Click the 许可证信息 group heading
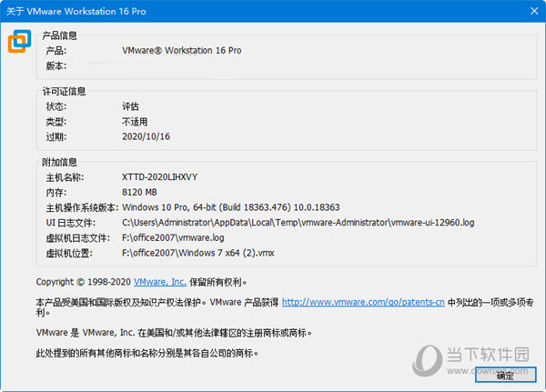Screen dimensions: 546x392 click(x=64, y=92)
